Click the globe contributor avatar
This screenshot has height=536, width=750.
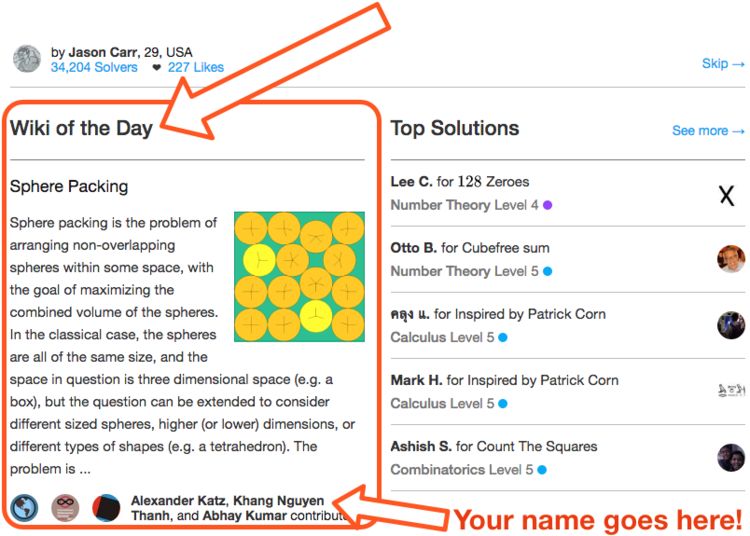(24, 508)
